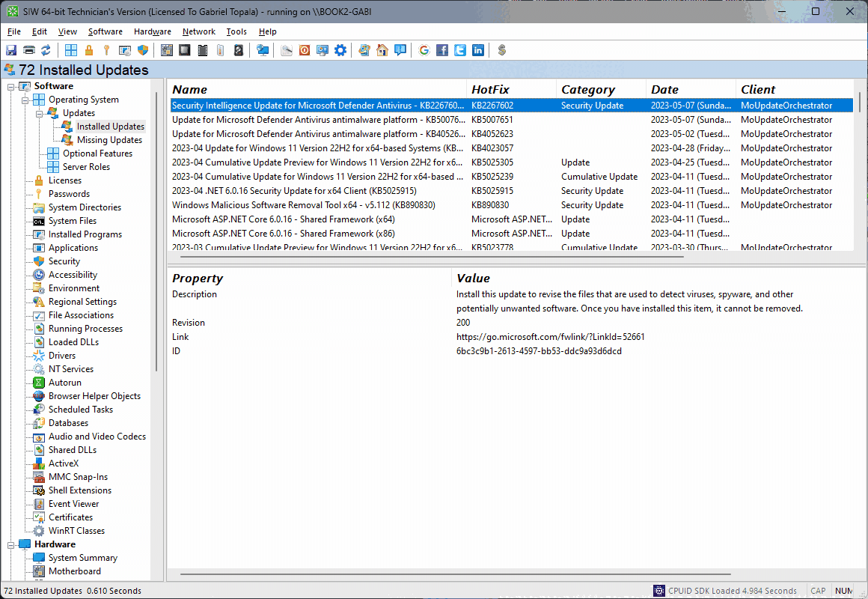Screen dimensions: 868x599
Task: Collapse the Software tree node
Action: tap(10, 85)
